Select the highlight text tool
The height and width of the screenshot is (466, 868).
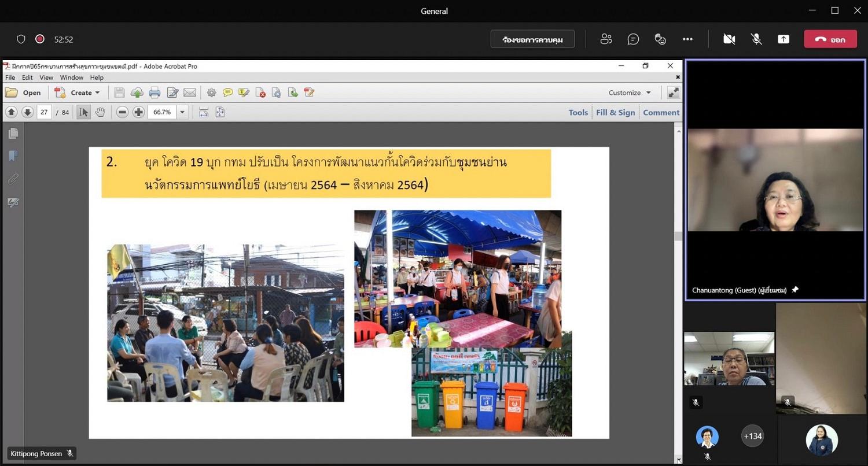244,93
